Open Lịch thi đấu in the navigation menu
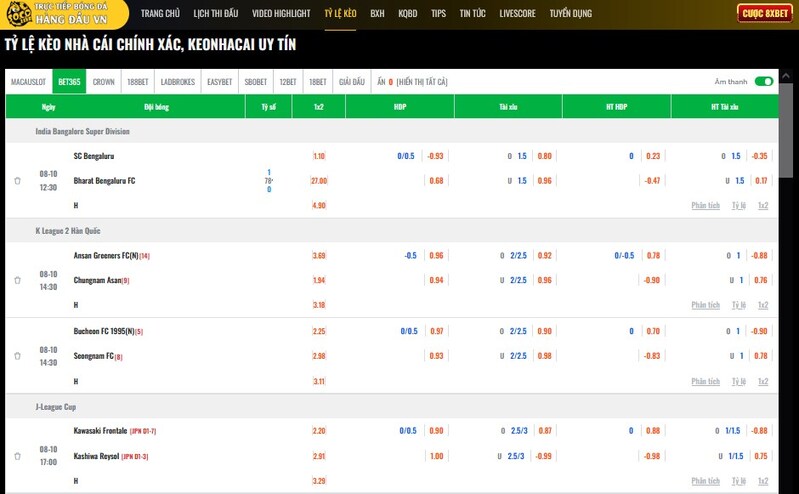799x494 pixels. tap(216, 14)
